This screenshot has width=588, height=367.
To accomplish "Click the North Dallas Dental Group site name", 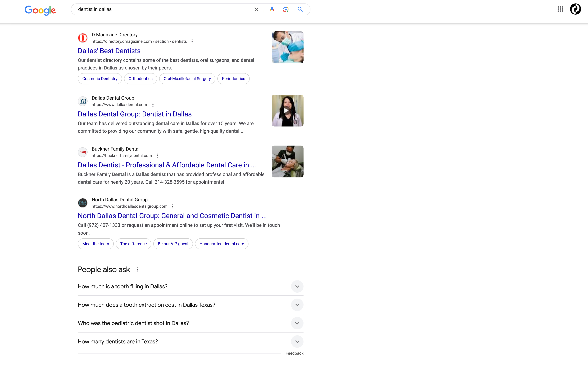I will [120, 199].
